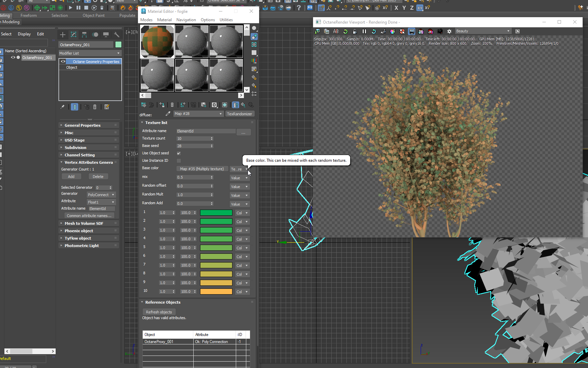Pause rendering in the Octane viewport
This screenshot has width=588, height=368.
tap(364, 31)
